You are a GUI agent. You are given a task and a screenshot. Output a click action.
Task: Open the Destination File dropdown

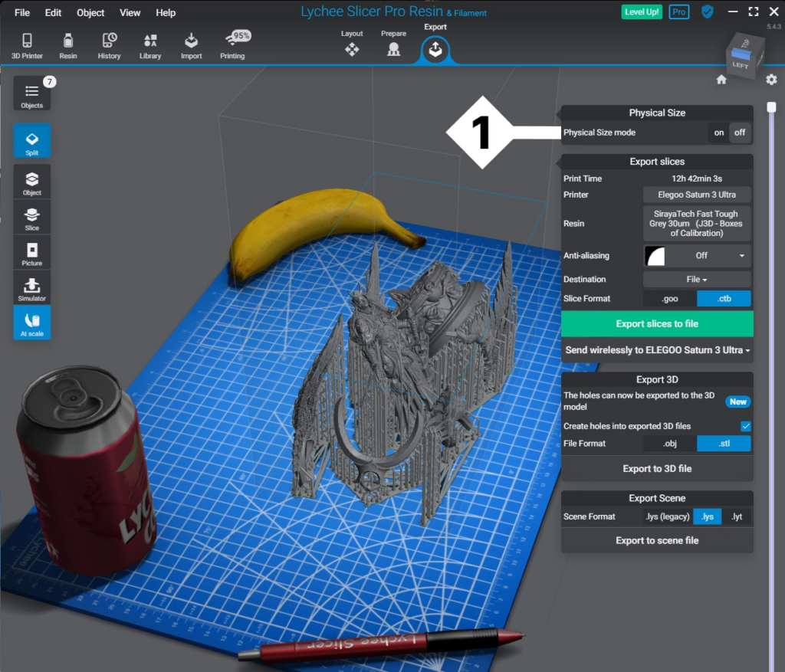tap(697, 280)
